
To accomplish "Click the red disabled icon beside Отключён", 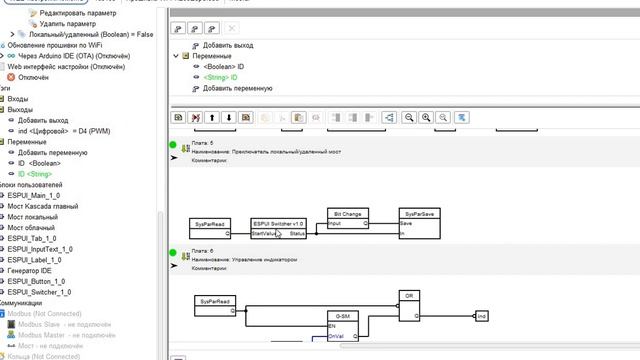I will [x=11, y=77].
